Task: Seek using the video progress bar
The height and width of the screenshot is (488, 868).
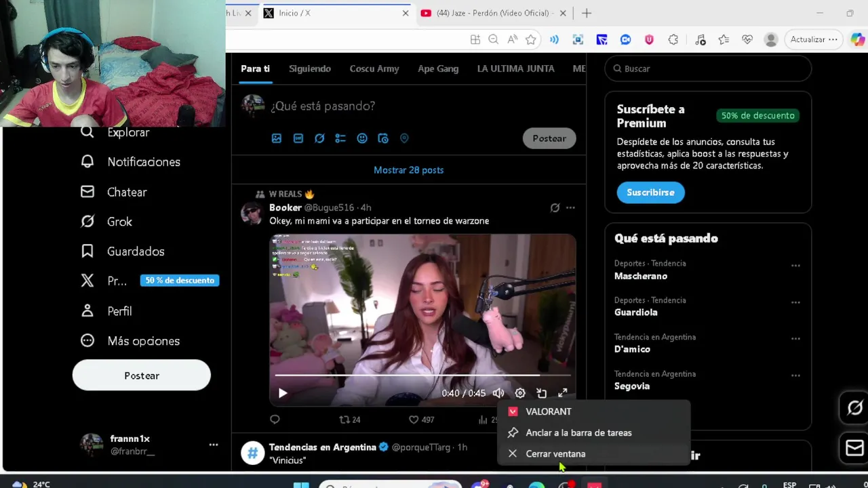Action: [x=422, y=375]
